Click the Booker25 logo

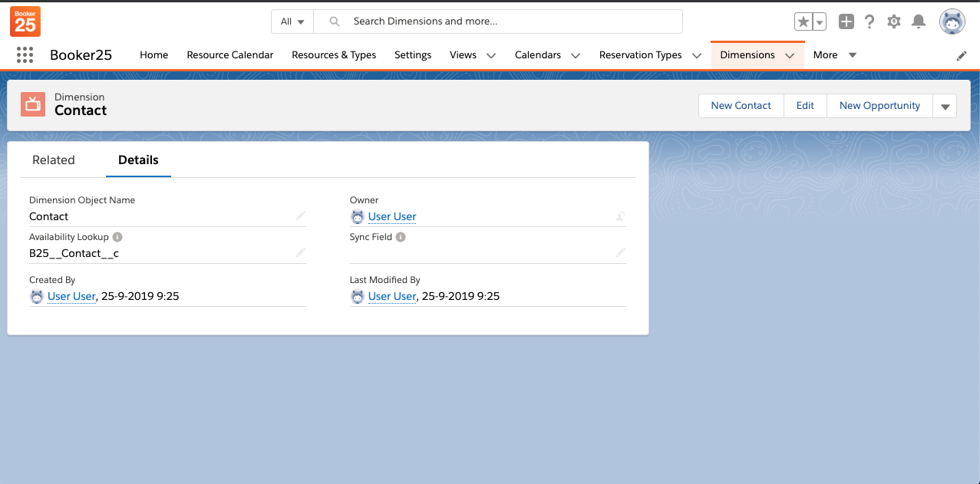25,21
